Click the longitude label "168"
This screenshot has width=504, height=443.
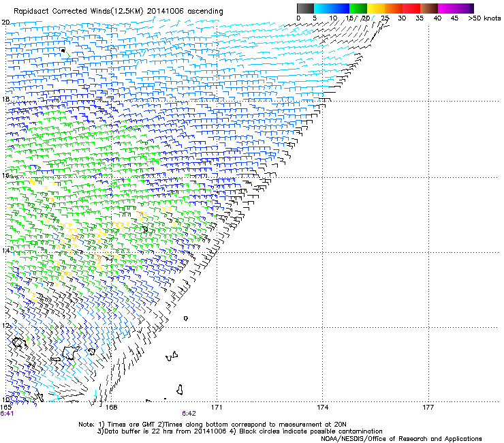point(111,407)
